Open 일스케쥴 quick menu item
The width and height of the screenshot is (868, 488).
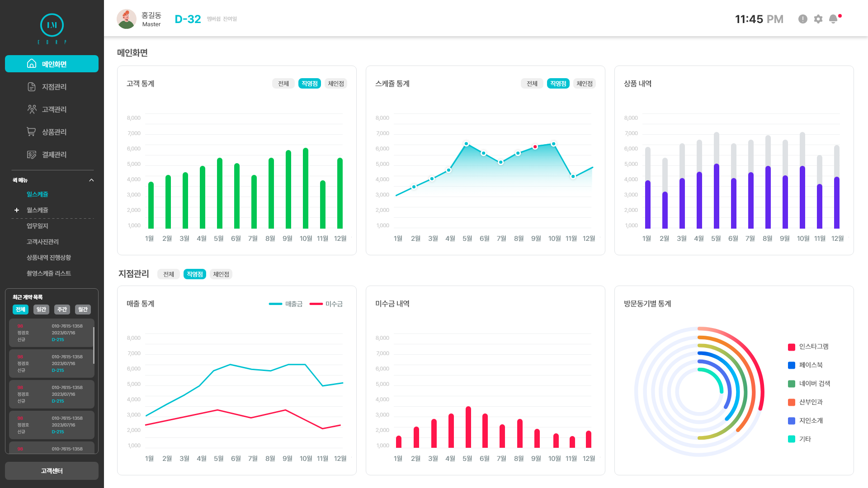[x=38, y=194]
